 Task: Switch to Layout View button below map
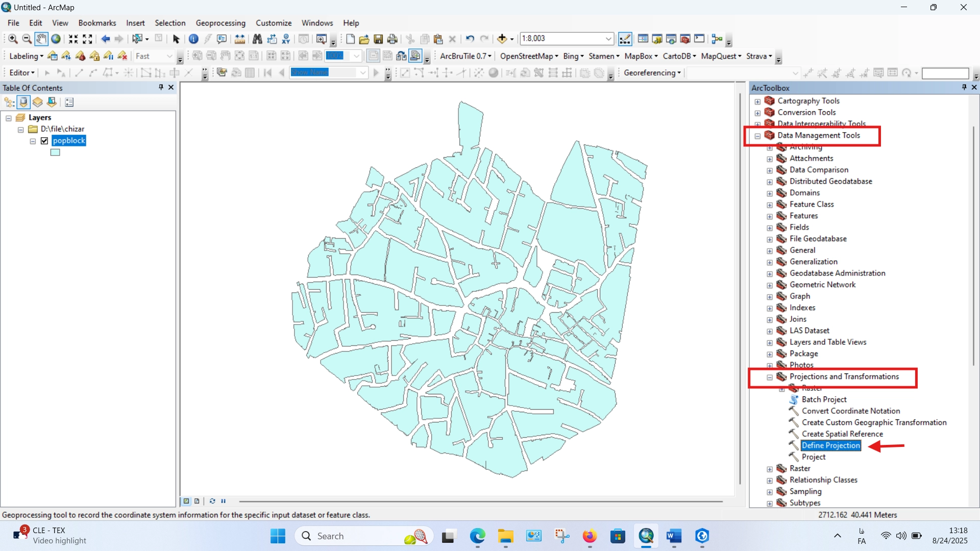coord(197,501)
